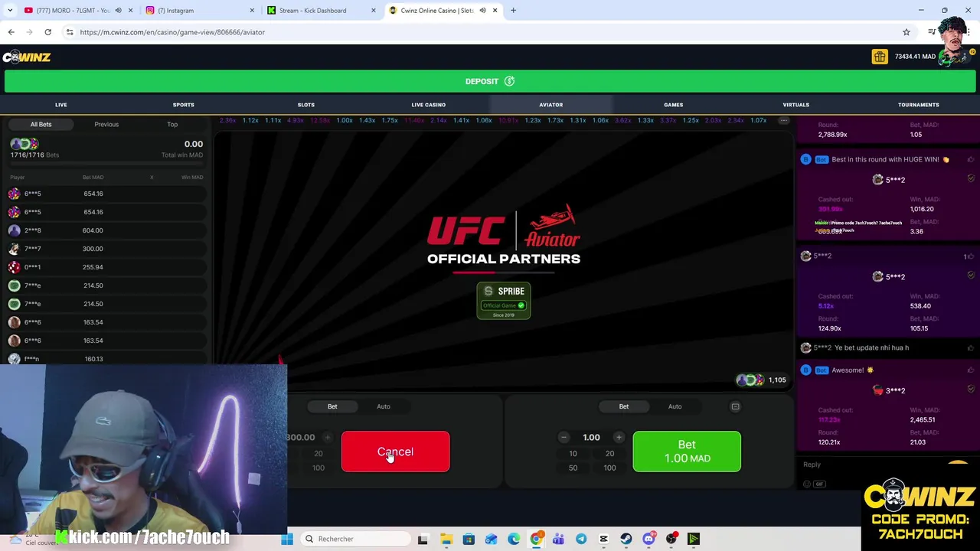The image size is (980, 551).
Task: Like the HUGE WIN chat message
Action: point(971,160)
